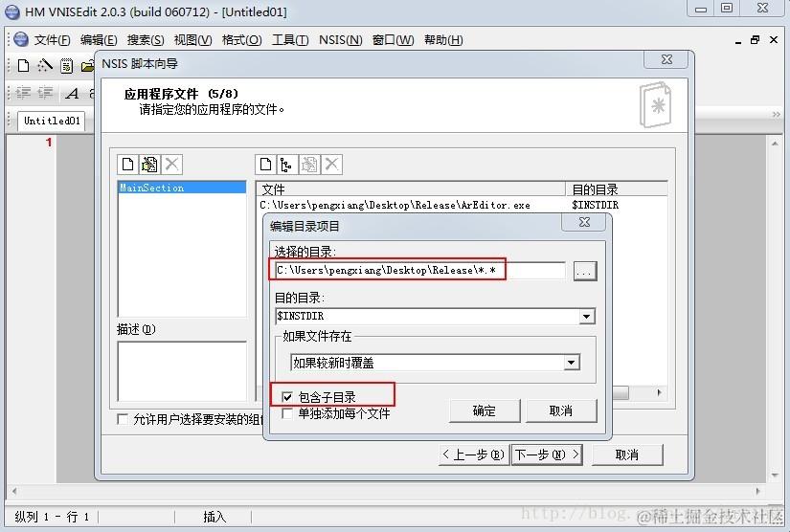This screenshot has width=790, height=532.
Task: Add a file icon above the file list
Action: (265, 164)
